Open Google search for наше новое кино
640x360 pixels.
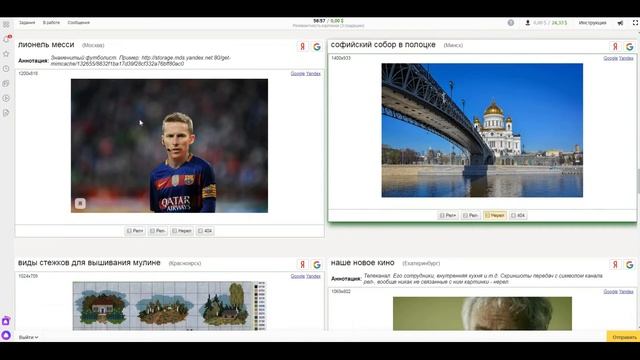(x=629, y=264)
